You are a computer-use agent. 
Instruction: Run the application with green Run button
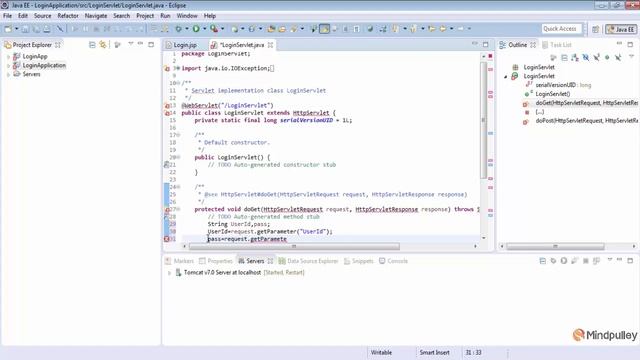click(196, 29)
